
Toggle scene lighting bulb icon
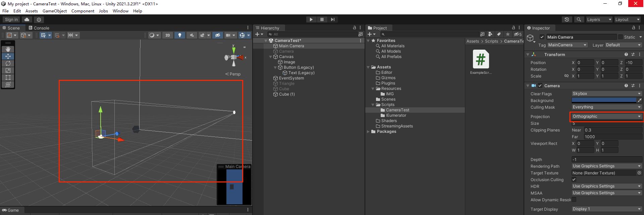pos(179,35)
